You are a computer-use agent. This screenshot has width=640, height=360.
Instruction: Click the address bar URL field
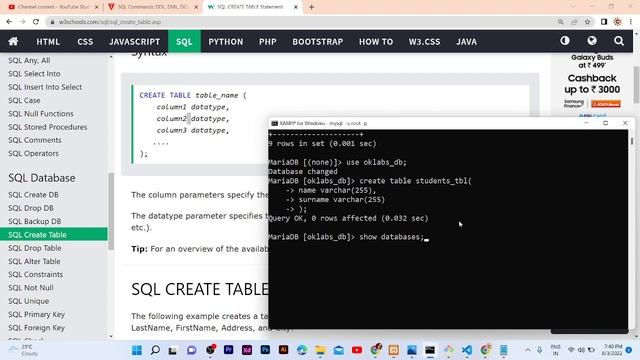(302, 22)
